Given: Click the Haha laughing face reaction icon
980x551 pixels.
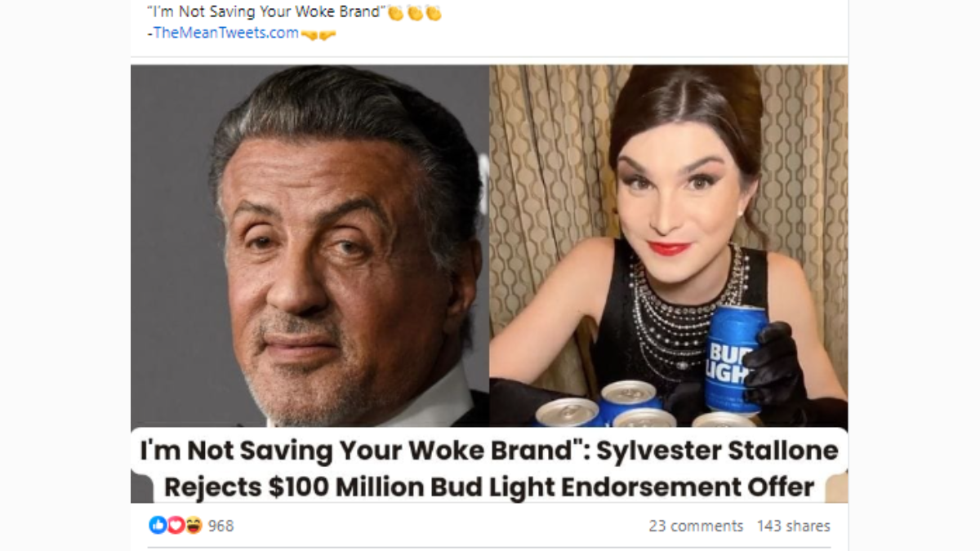Looking at the screenshot, I should tap(194, 524).
